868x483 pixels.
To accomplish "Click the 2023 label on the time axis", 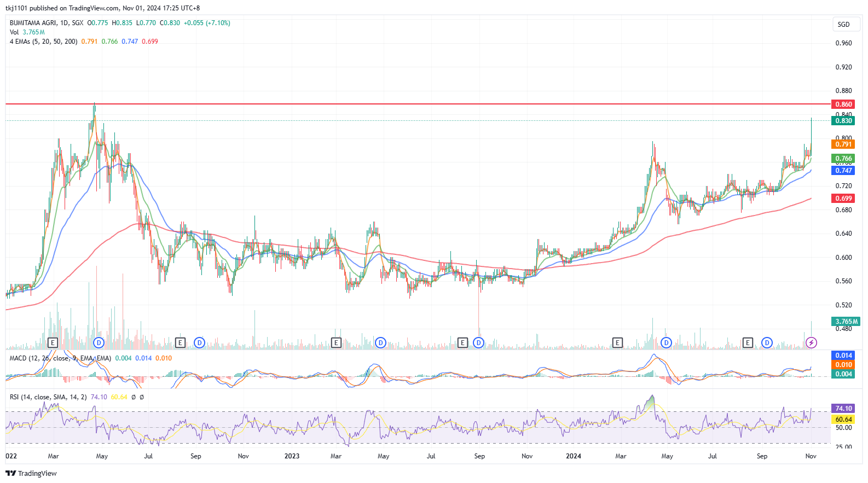I will [292, 456].
